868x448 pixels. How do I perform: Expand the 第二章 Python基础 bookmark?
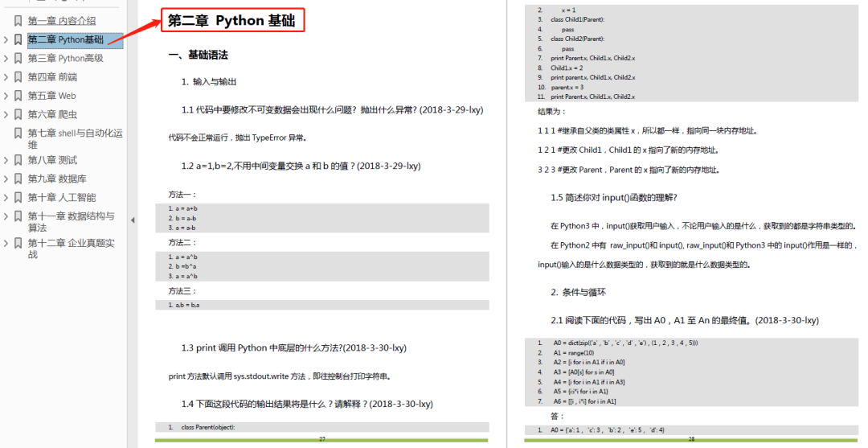pyautogui.click(x=6, y=40)
